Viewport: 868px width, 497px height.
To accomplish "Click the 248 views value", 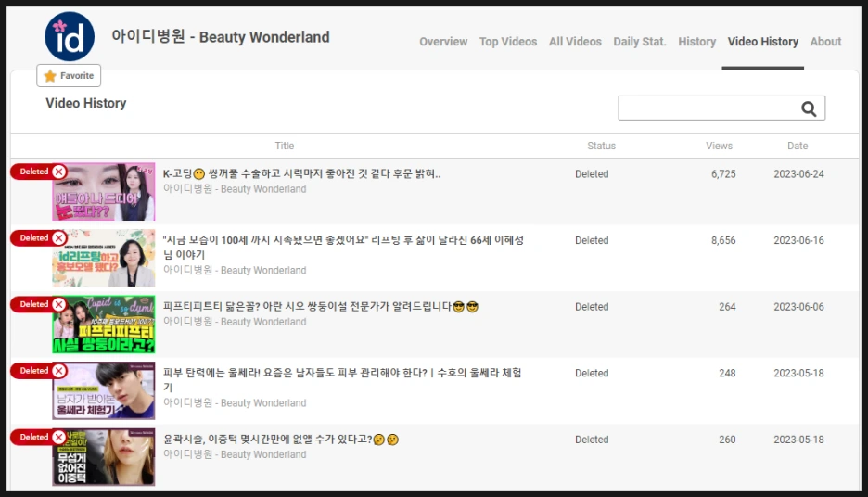I will pyautogui.click(x=727, y=373).
